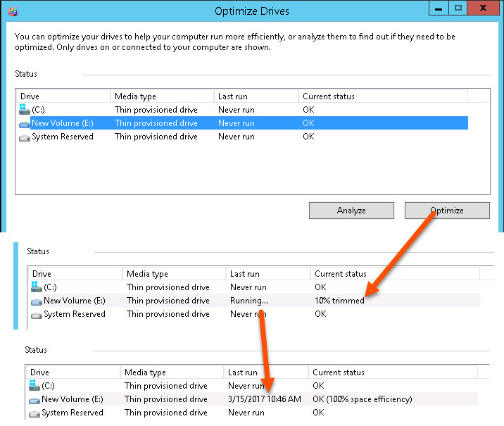Close the Optimize Drives window

click(483, 8)
